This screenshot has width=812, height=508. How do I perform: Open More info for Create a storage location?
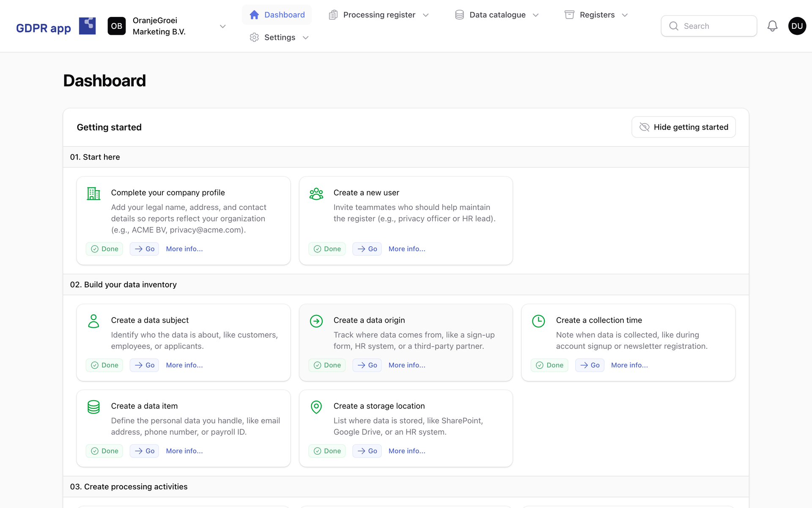[x=407, y=451]
